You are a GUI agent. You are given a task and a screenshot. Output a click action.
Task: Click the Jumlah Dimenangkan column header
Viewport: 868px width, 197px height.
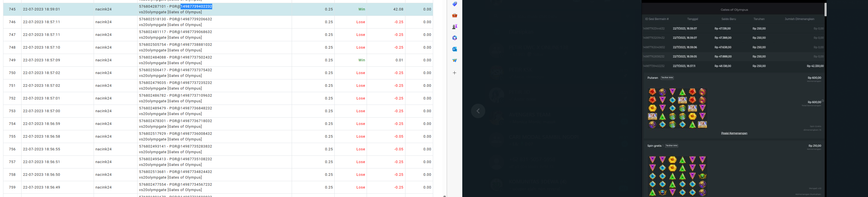(799, 19)
